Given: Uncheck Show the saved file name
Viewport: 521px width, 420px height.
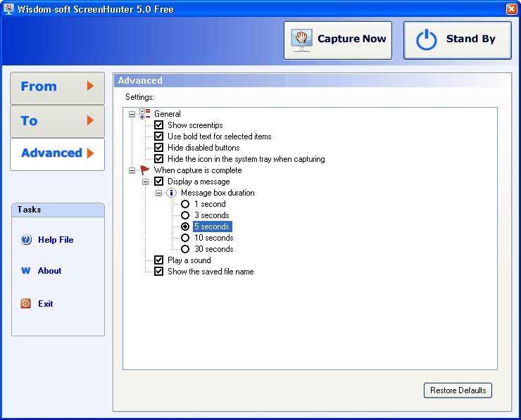Looking at the screenshot, I should (159, 272).
